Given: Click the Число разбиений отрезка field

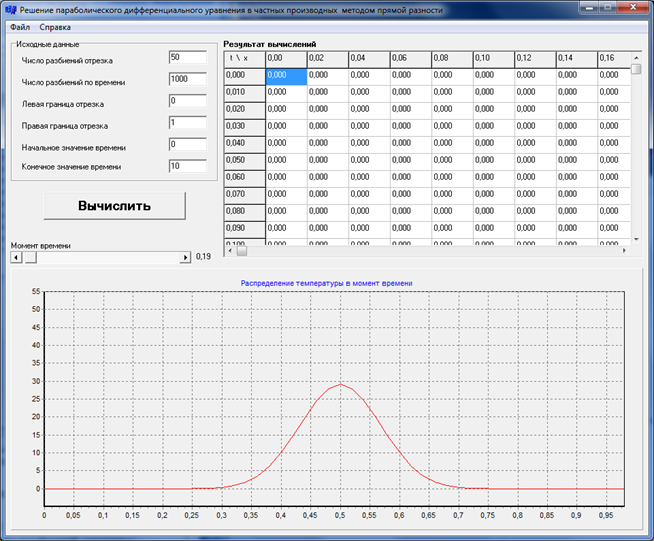Looking at the screenshot, I should 188,58.
